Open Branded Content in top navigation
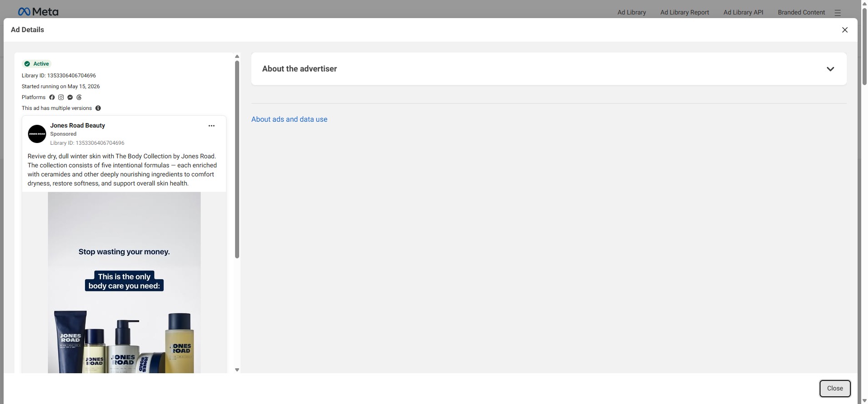Image resolution: width=868 pixels, height=404 pixels. coord(801,12)
